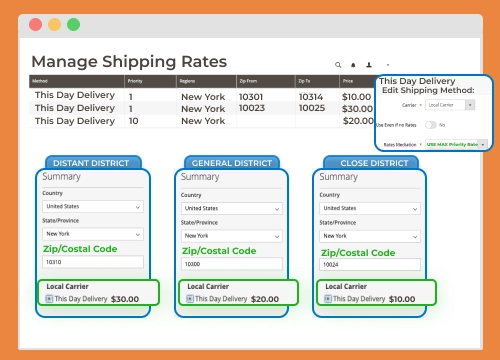Open State/Province dropdown in Distant District panel
The height and width of the screenshot is (360, 500).
click(93, 234)
